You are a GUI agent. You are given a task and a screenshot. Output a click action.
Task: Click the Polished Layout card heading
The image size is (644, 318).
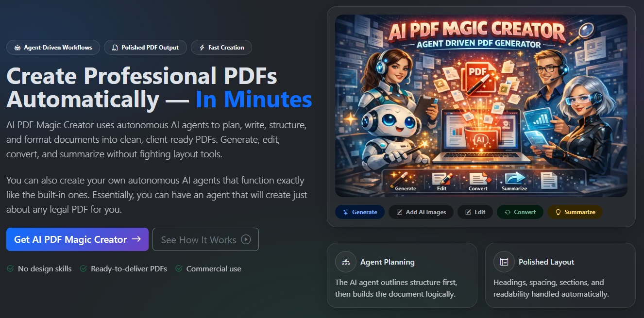coord(546,262)
